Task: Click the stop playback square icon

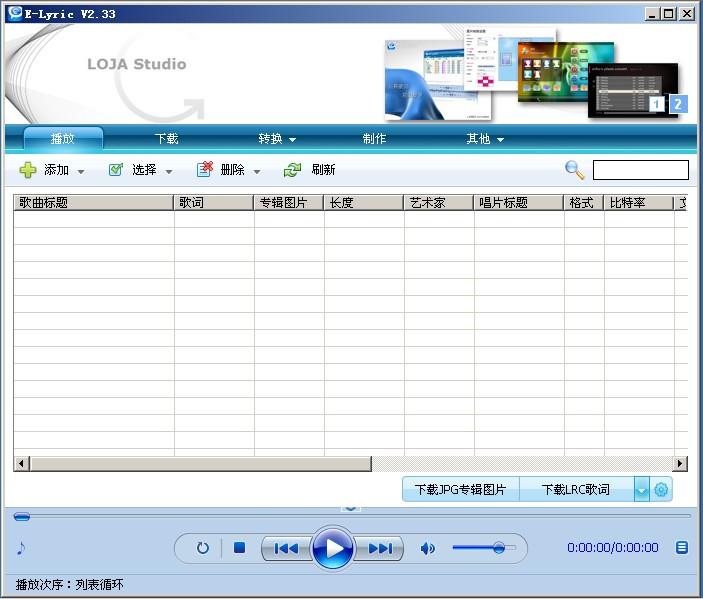Action: (x=239, y=548)
